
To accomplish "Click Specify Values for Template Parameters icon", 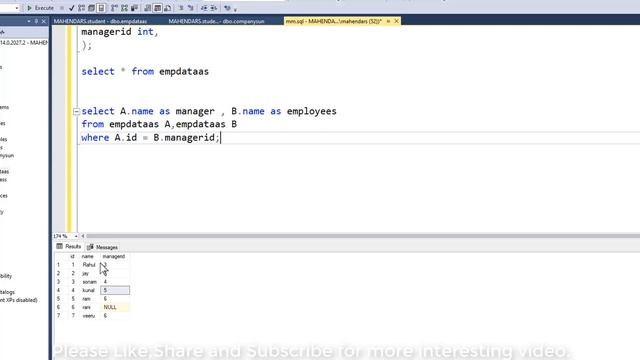I will pos(227,8).
